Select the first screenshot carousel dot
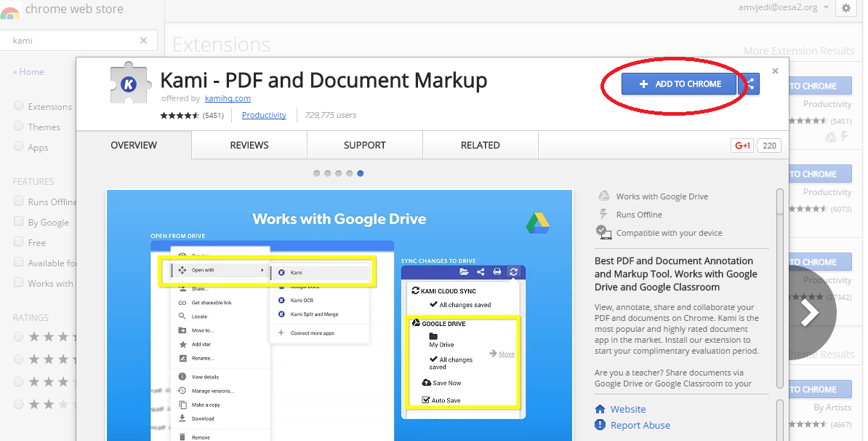 (317, 173)
